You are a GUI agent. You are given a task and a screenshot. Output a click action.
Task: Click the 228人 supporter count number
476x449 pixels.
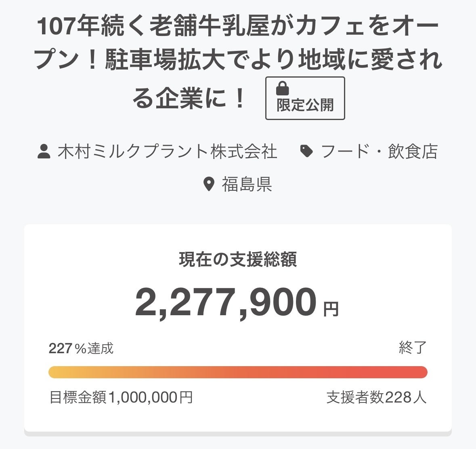406,397
